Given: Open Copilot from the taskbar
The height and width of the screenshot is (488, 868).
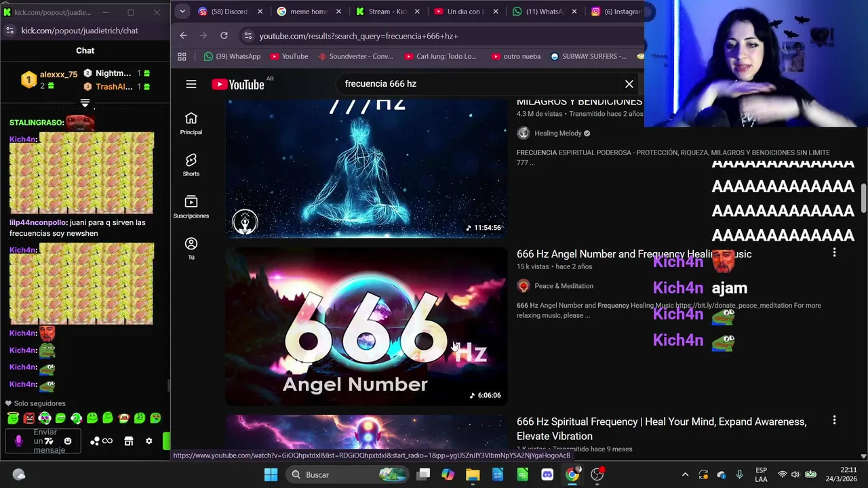Looking at the screenshot, I should click(x=448, y=474).
